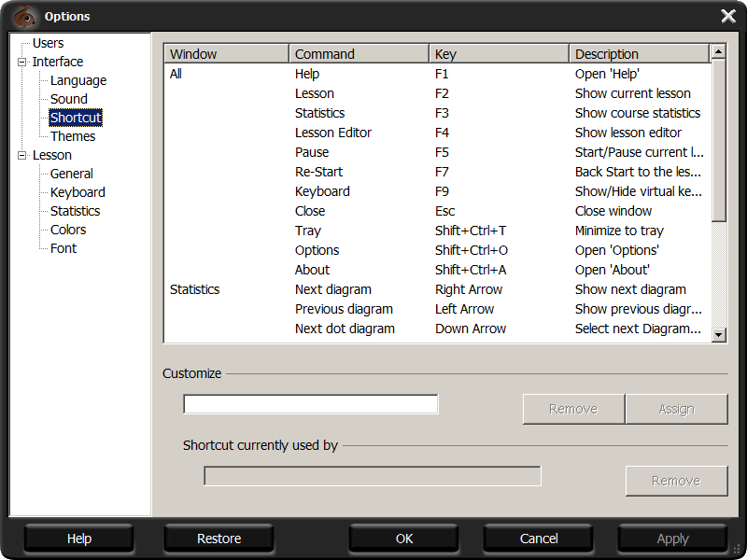Viewport: 747px width, 560px height.
Task: Sort shortcuts by the Command column header
Action: [x=359, y=54]
